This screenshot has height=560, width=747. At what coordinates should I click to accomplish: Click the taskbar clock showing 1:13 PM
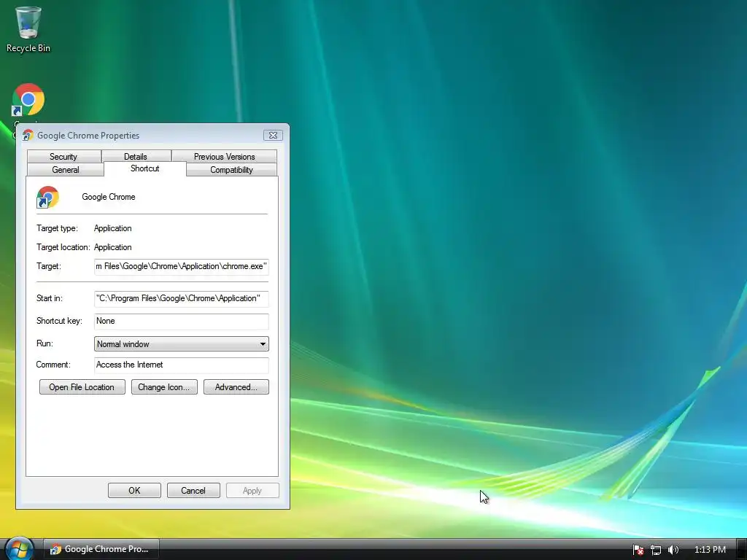point(710,550)
